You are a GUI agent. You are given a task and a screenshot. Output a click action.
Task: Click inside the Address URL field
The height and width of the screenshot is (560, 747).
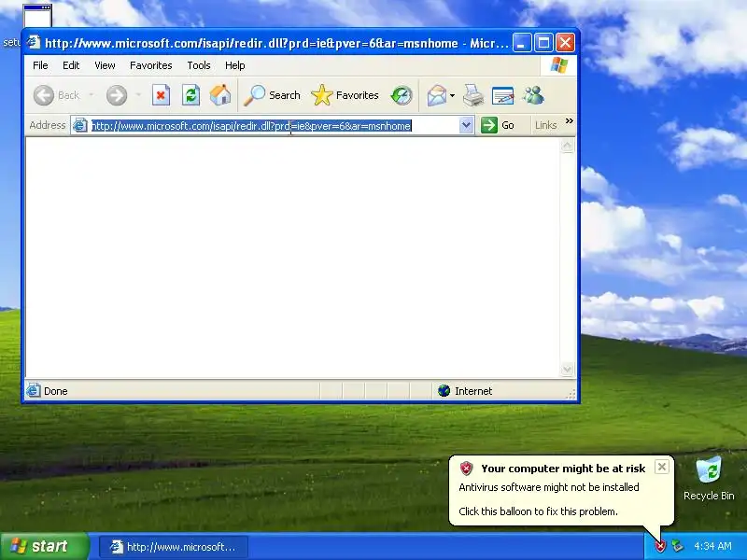272,126
